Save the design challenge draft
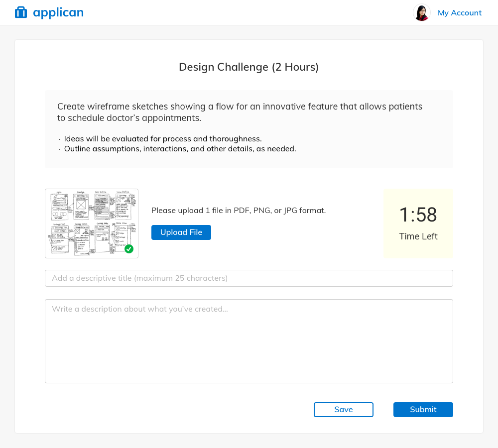This screenshot has width=498, height=448. [x=343, y=410]
